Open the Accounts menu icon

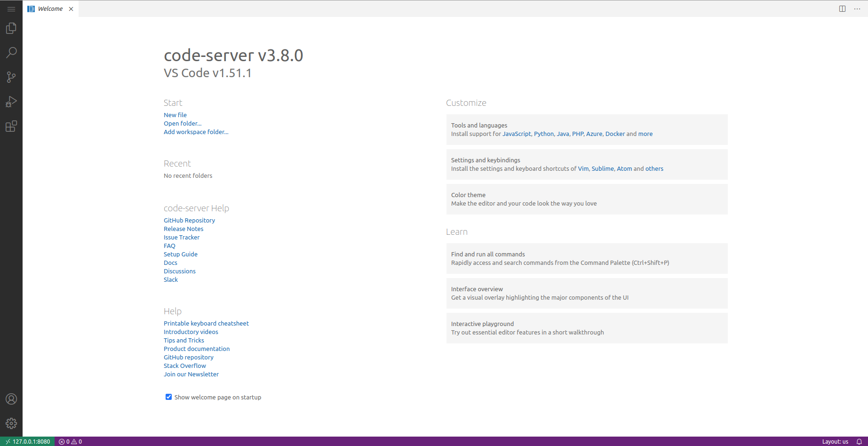pyautogui.click(x=11, y=399)
